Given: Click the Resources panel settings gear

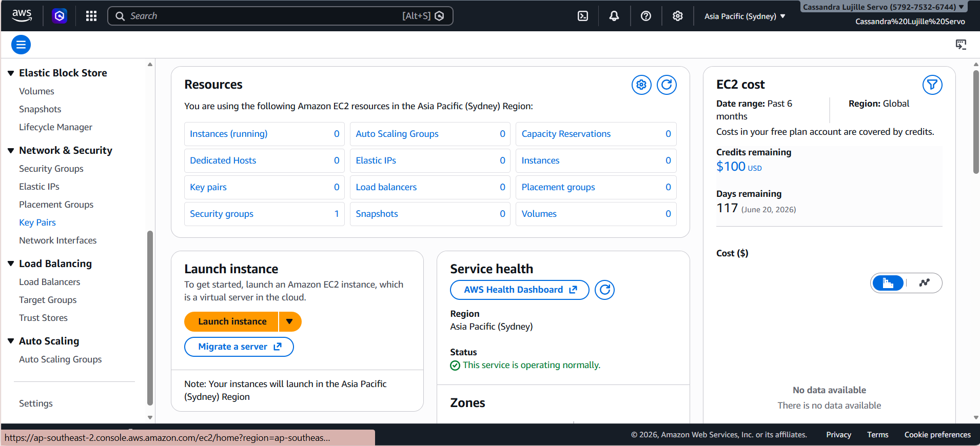Looking at the screenshot, I should (x=641, y=85).
